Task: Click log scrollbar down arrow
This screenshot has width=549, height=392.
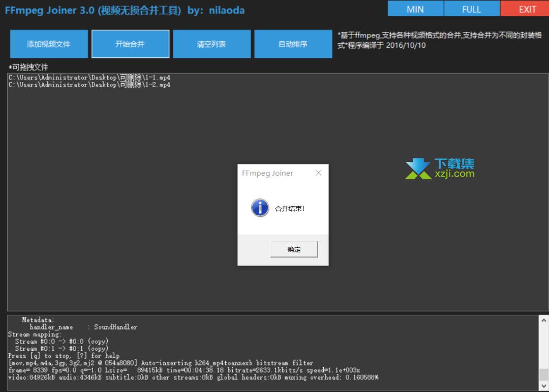Action: (x=544, y=386)
